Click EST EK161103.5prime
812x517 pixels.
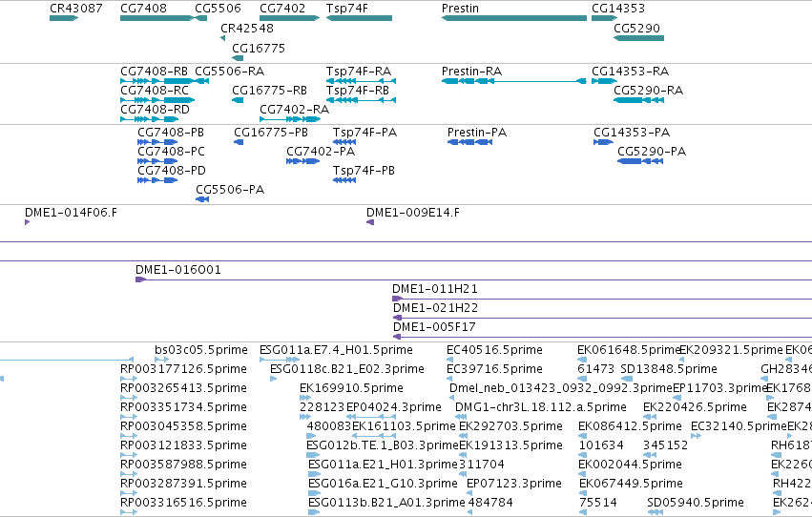pos(374,436)
